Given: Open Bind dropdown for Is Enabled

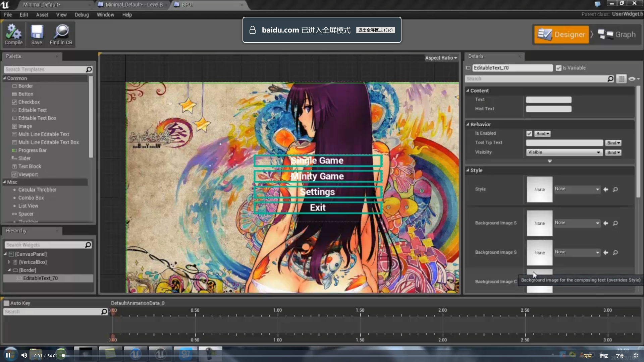Looking at the screenshot, I should 543,134.
